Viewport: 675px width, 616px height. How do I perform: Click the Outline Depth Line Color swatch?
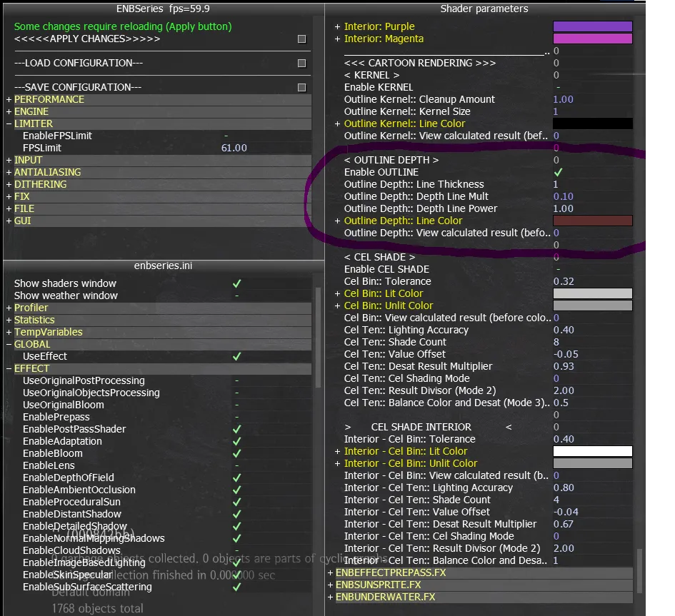click(x=592, y=221)
